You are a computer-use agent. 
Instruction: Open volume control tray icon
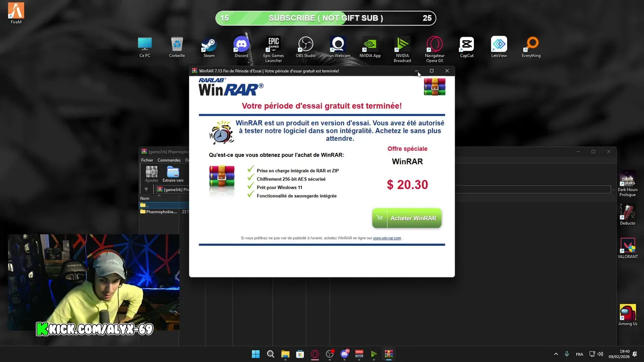pos(600,354)
